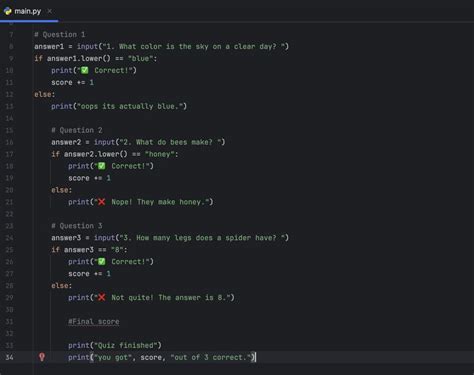This screenshot has width=474, height=375.
Task: Click the '# Question 3' comment
Action: coord(77,226)
